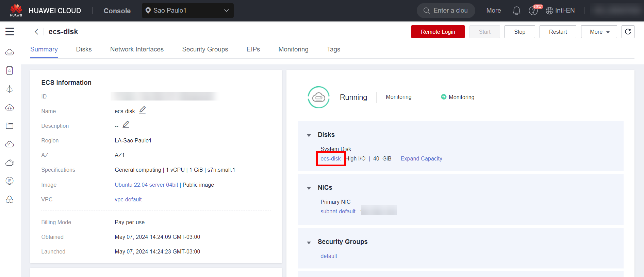Open the Sao Paulo1 region dropdown
The height and width of the screenshot is (277, 644).
pos(187,11)
